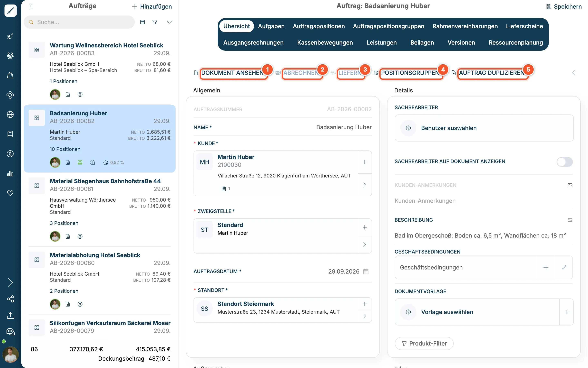Select order Silikonfugen Verkaufsraum Bäckerei Moser

100,327
